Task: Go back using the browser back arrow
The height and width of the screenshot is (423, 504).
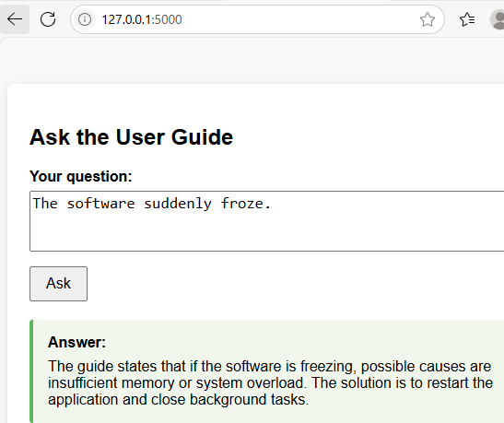Action: 15,19
